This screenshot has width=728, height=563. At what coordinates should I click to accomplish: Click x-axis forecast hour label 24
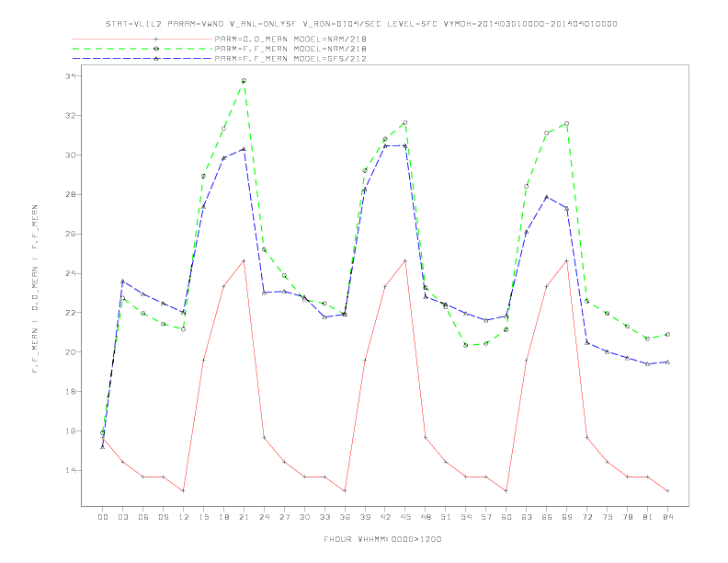coord(264,517)
